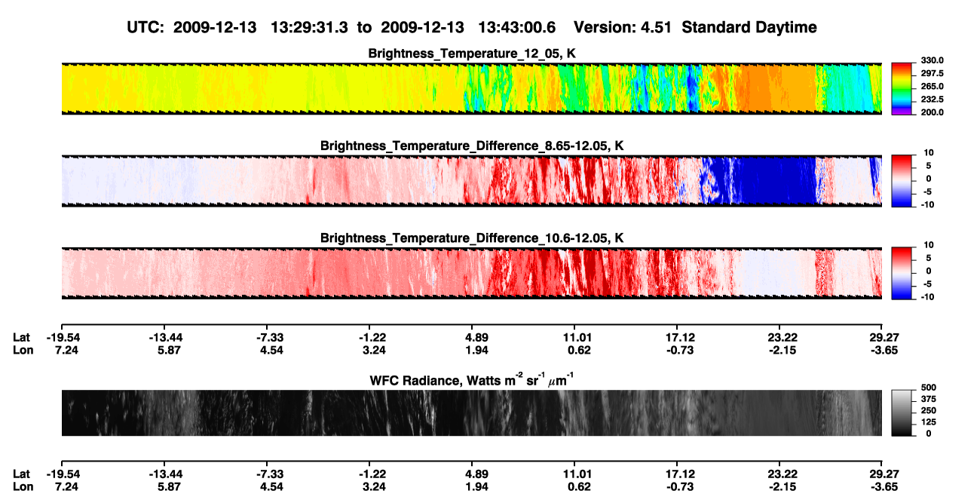Screen dimensions: 980x503
Task: Click the end time 13:43:00.6 in header
Action: click(x=517, y=28)
